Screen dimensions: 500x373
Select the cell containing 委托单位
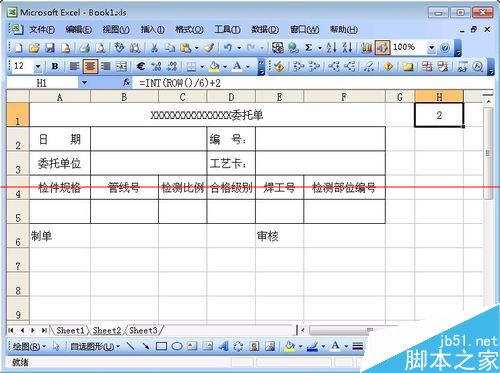coord(60,164)
